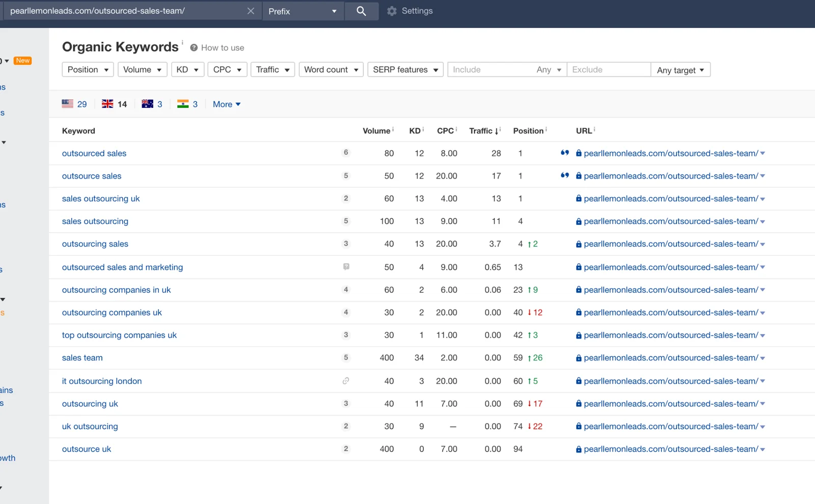The image size is (815, 504).
Task: Open the KD filter dropdown
Action: click(x=187, y=70)
